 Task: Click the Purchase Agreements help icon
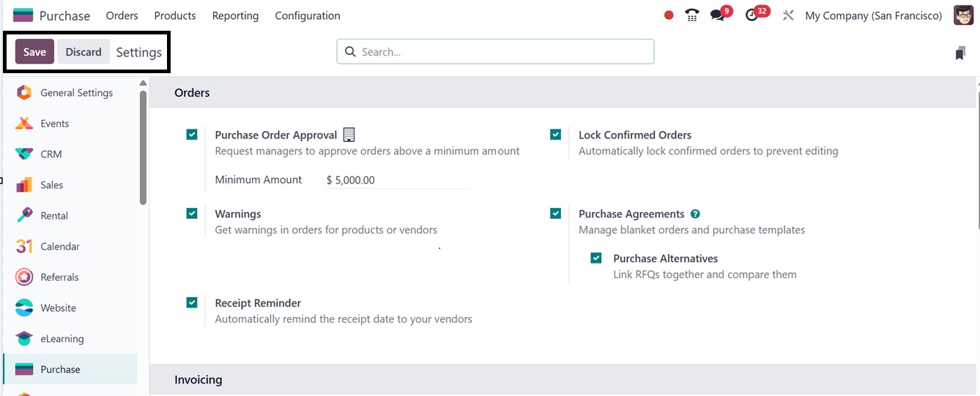[695, 214]
